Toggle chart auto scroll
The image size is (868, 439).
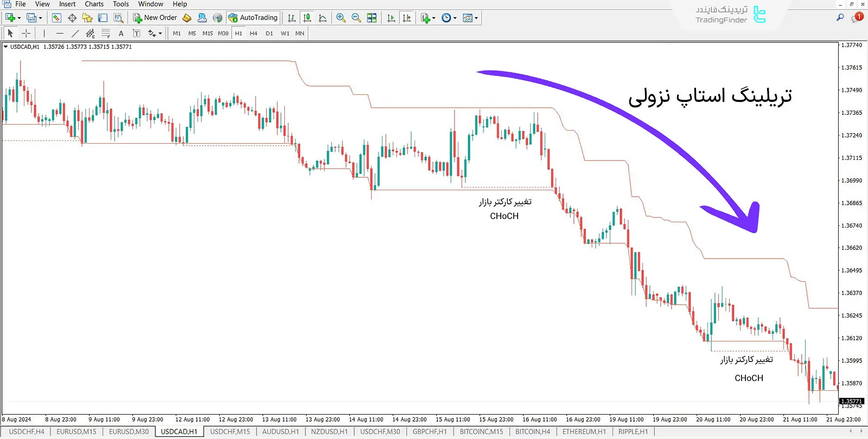[x=391, y=18]
